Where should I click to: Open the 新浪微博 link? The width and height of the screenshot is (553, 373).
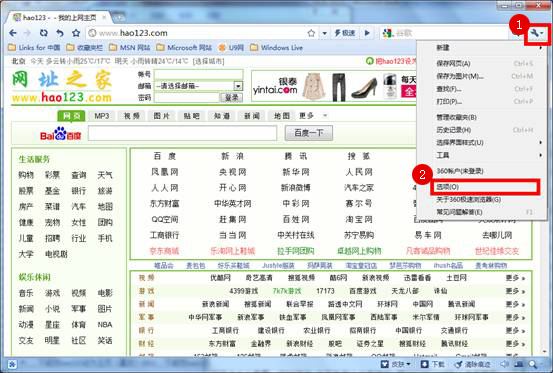(x=296, y=188)
